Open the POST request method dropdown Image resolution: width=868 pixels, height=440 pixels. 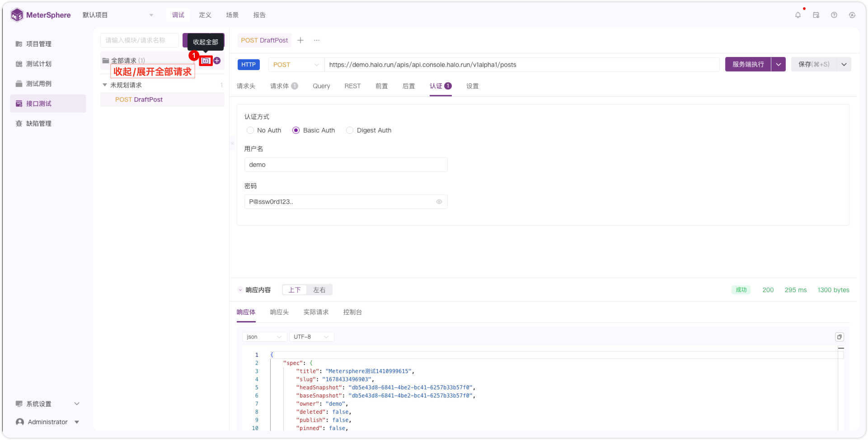pyautogui.click(x=296, y=65)
